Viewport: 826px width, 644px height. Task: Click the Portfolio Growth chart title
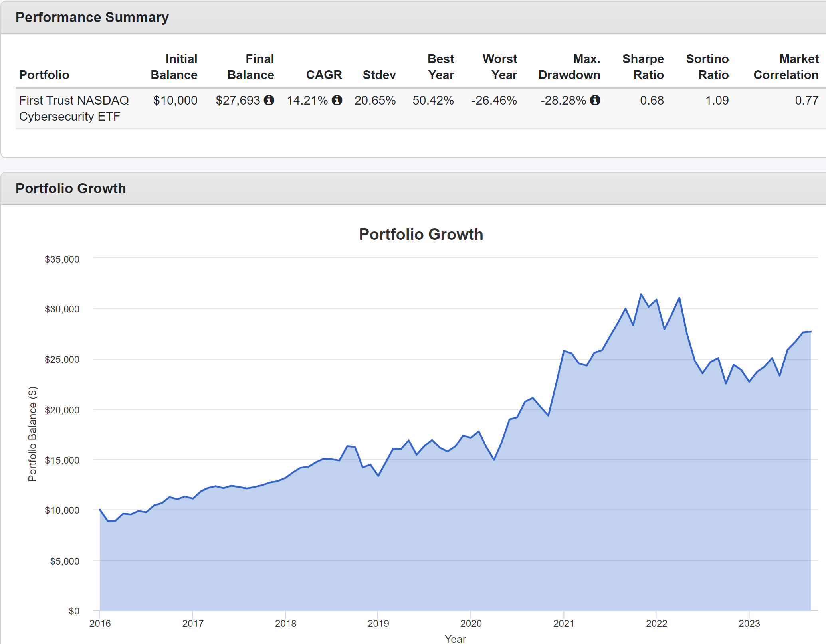(421, 234)
